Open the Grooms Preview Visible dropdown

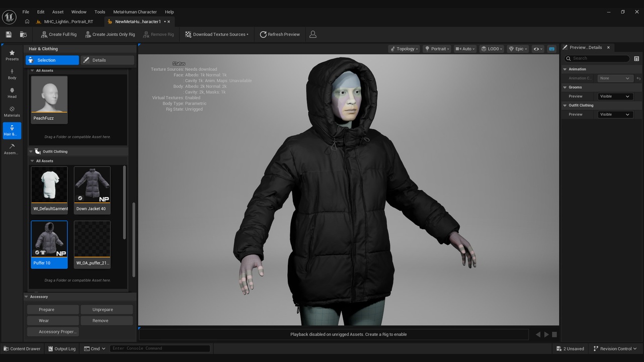tap(615, 96)
